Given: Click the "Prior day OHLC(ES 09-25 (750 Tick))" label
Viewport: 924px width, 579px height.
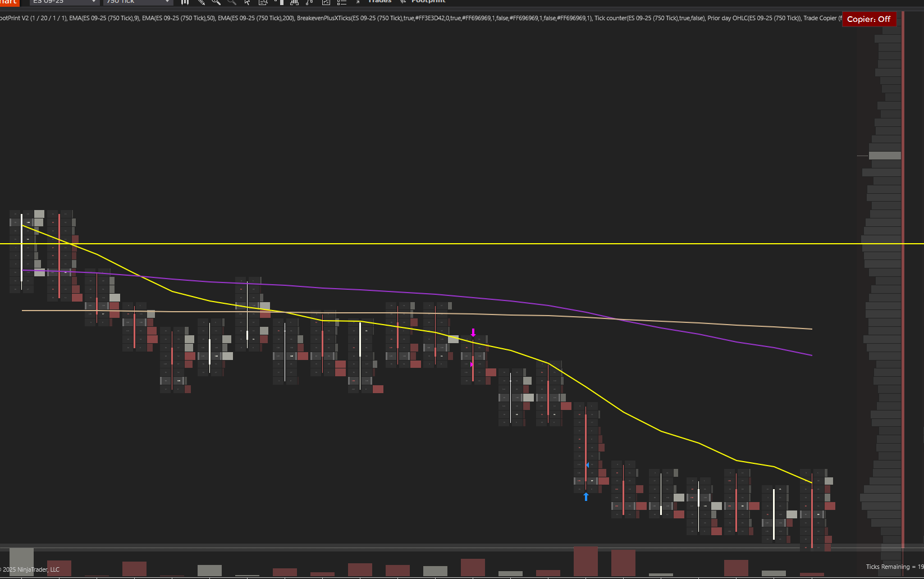Looking at the screenshot, I should (x=754, y=18).
